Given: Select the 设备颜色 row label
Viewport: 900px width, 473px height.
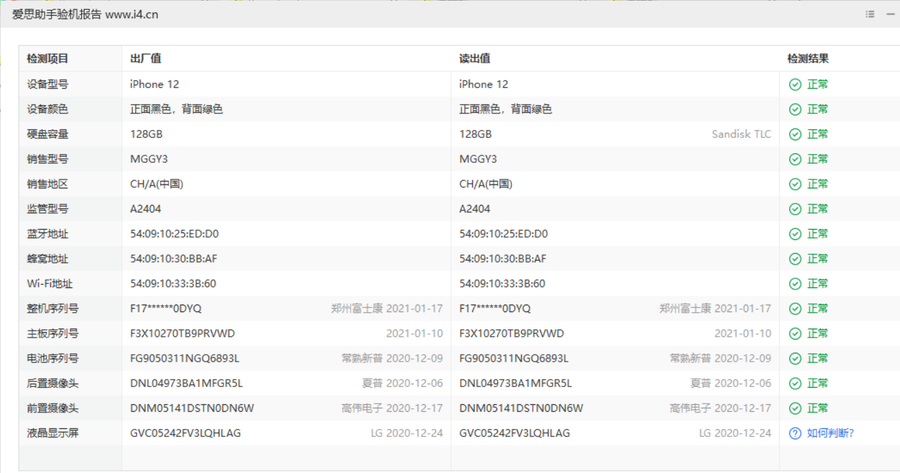Looking at the screenshot, I should 48,109.
